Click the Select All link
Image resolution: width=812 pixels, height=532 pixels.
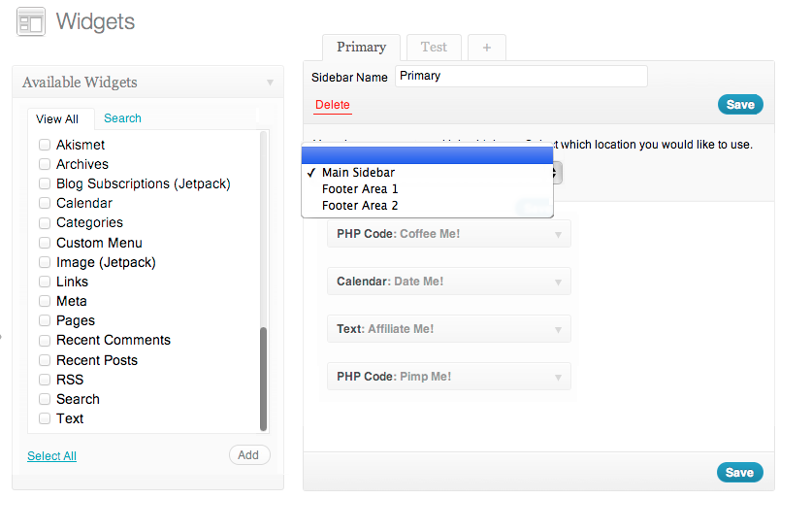click(x=51, y=456)
